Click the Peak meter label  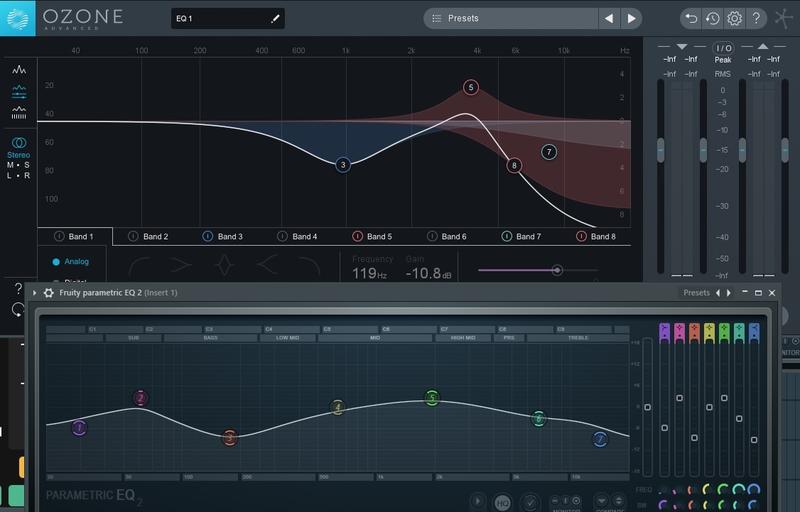(x=723, y=60)
